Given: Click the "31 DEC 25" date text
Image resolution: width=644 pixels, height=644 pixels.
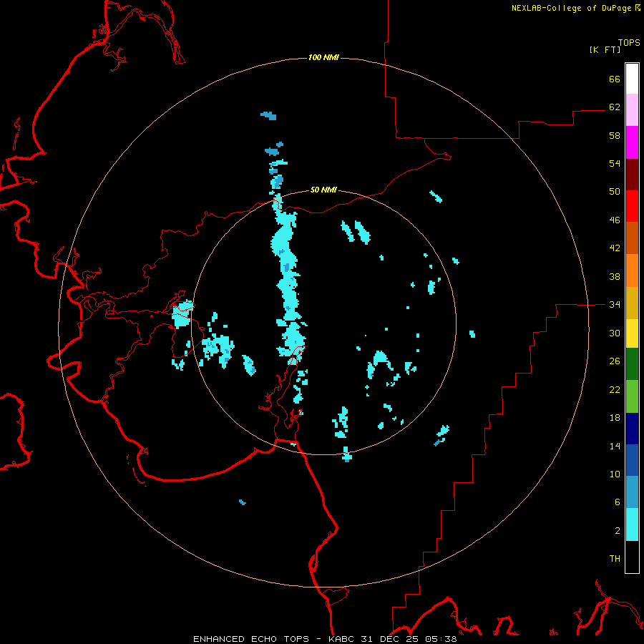Looking at the screenshot, I should click(390, 639).
